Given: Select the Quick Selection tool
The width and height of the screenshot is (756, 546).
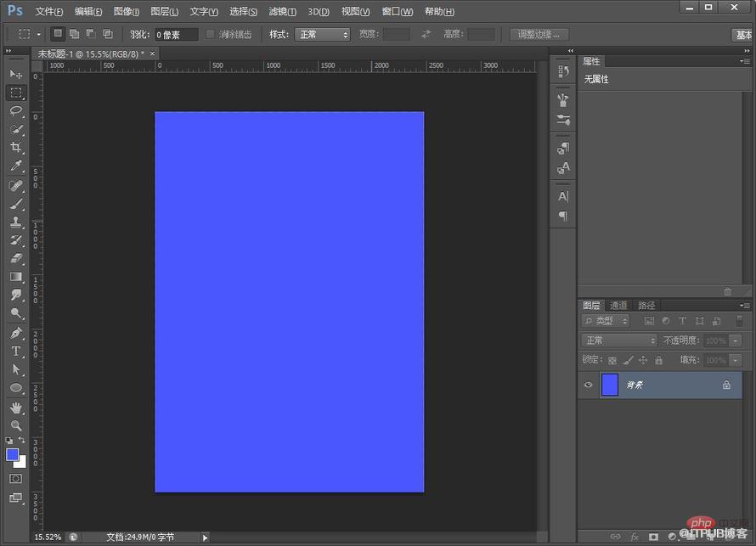Looking at the screenshot, I should (x=16, y=129).
